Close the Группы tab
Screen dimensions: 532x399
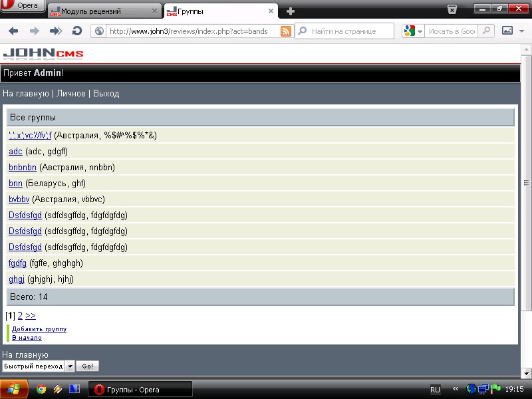271,11
